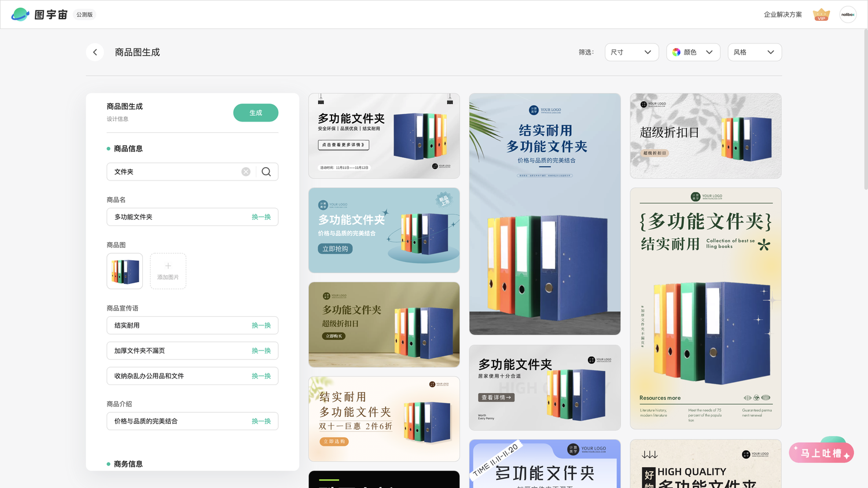Open the nolibox user avatar

point(848,14)
